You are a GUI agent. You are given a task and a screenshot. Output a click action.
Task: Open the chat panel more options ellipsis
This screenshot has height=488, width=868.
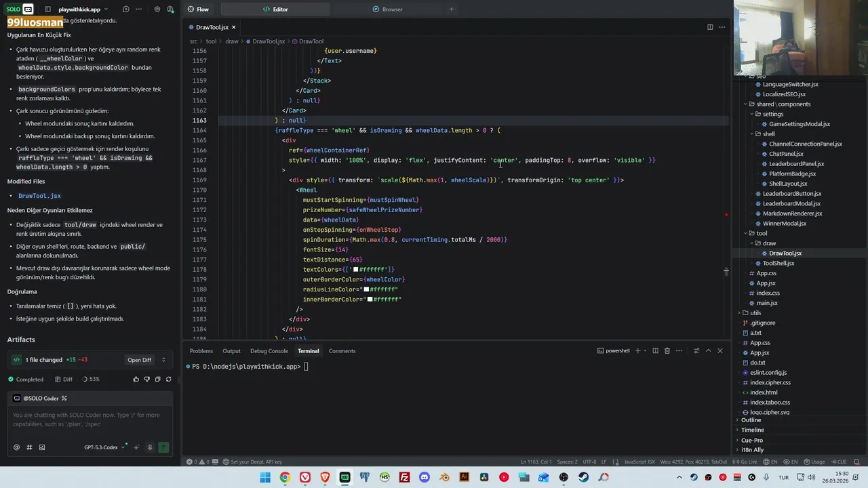point(139,9)
